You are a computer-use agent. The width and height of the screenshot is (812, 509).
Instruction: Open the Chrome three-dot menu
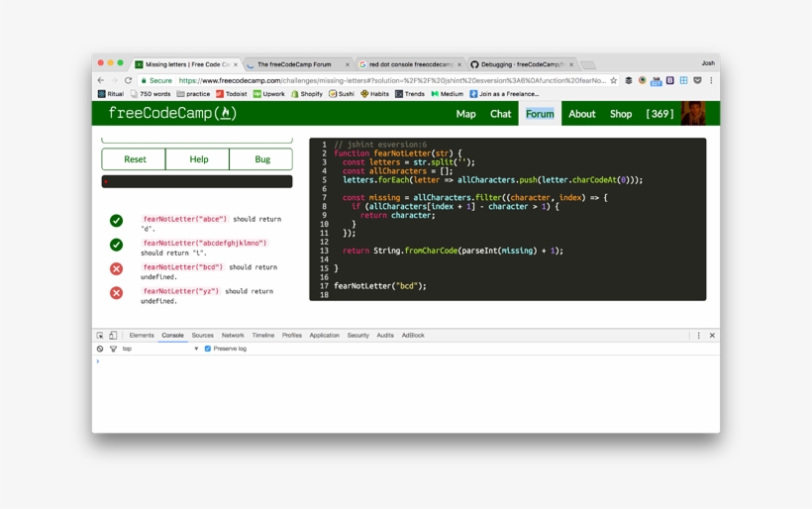pos(711,80)
